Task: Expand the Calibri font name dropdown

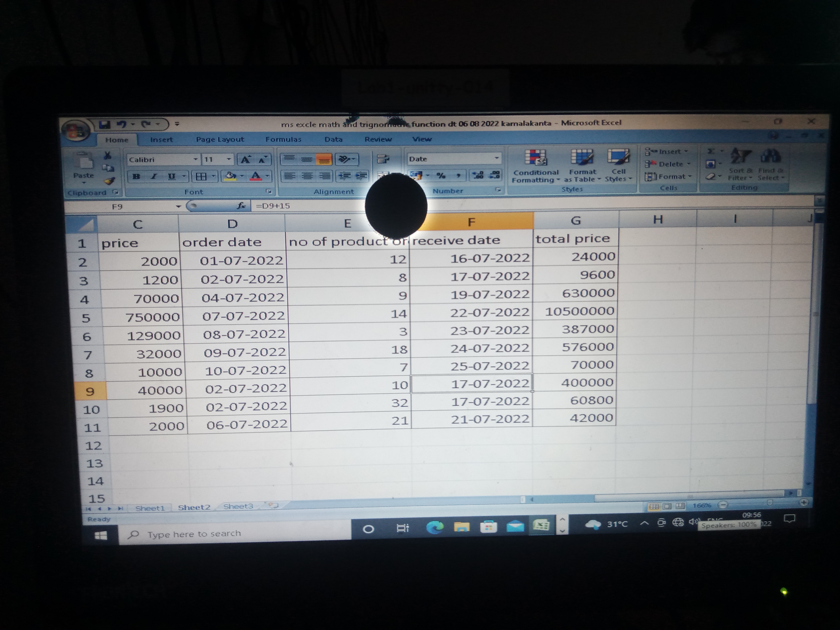Action: [x=196, y=159]
